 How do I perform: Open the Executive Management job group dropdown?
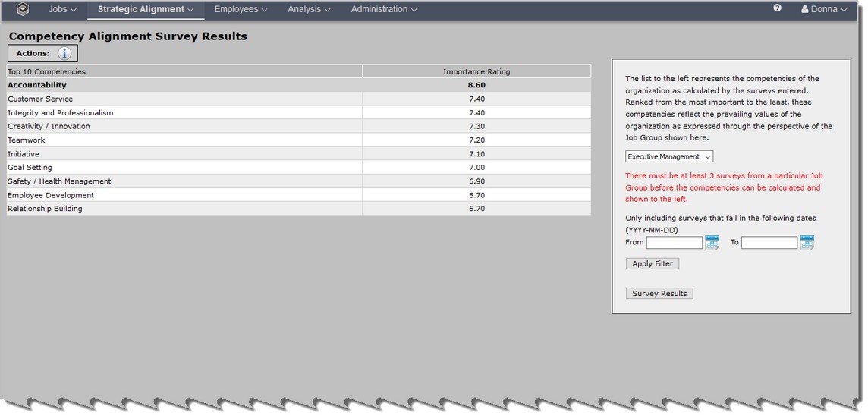669,156
